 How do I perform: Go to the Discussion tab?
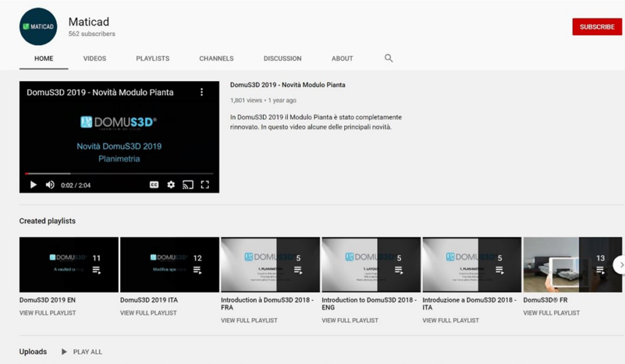pos(283,59)
